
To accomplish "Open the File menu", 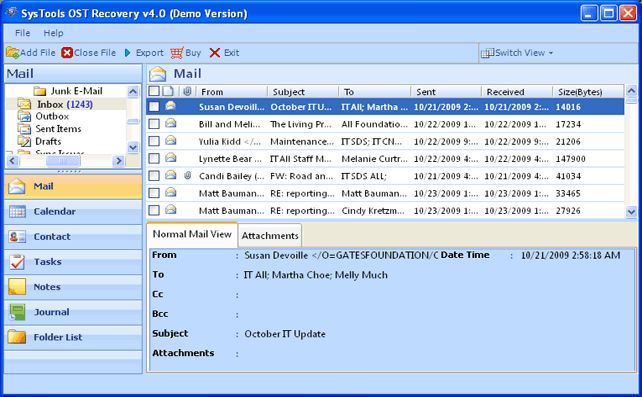I will pos(23,33).
